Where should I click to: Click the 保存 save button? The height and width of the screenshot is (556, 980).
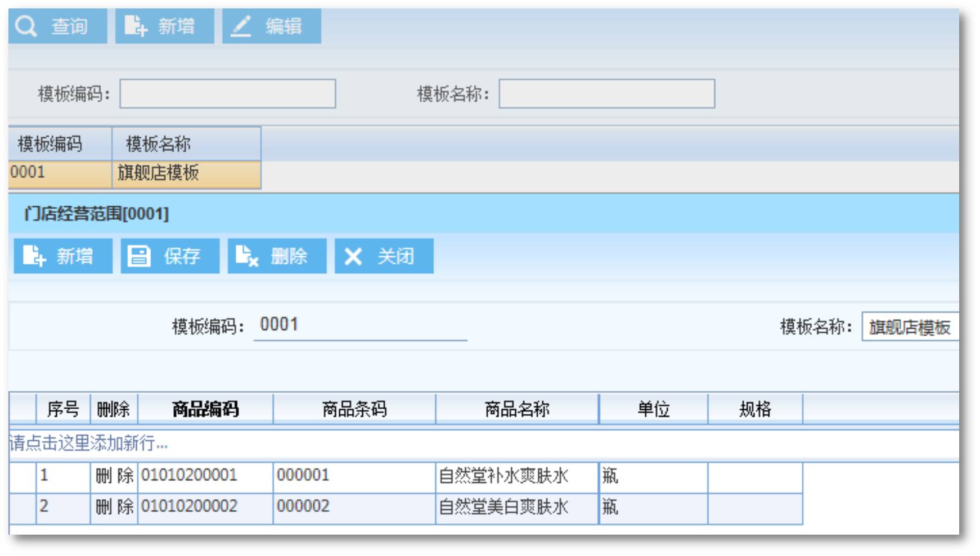click(170, 256)
